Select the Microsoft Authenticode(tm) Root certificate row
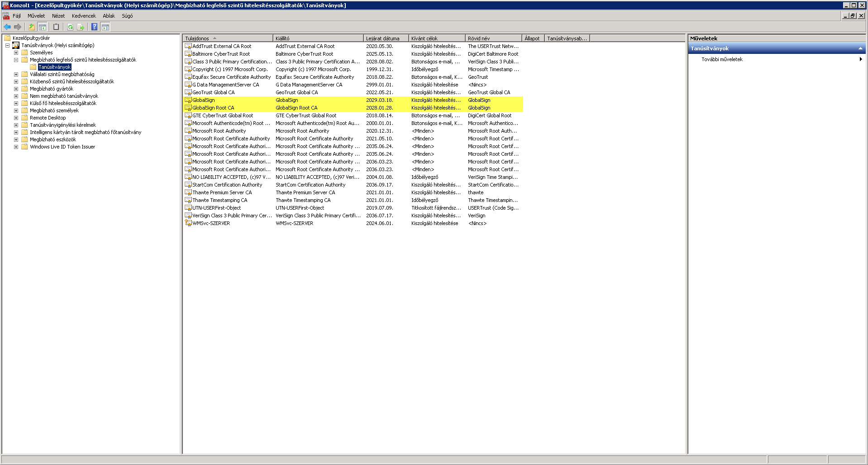Screen dimensions: 868x465 [x=353, y=123]
